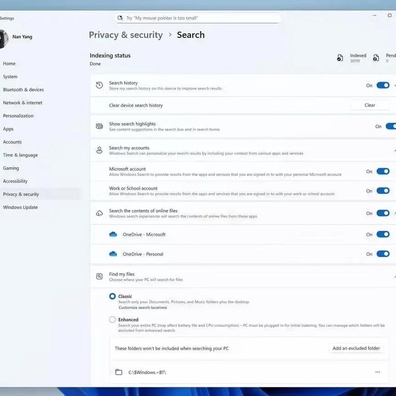The width and height of the screenshot is (396, 396).
Task: Collapse the Find my files section
Action: click(394, 277)
